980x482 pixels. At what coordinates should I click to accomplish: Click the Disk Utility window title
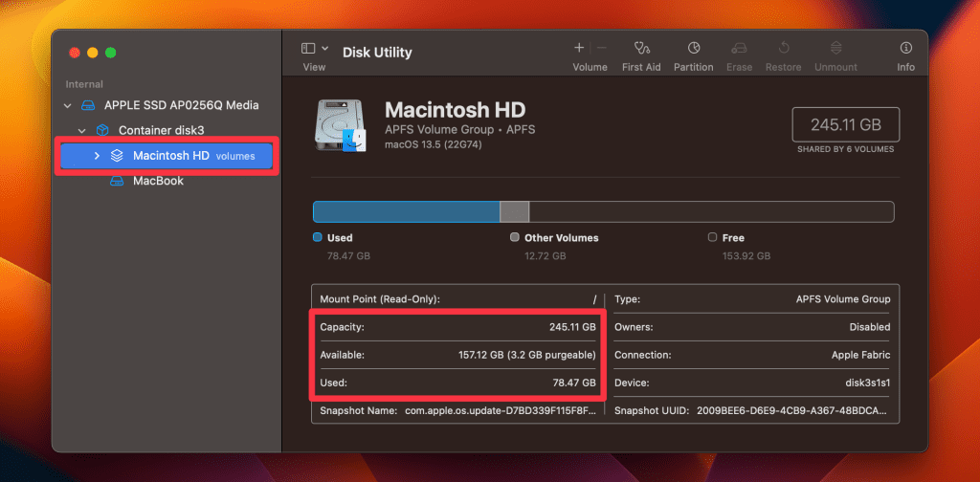(377, 53)
